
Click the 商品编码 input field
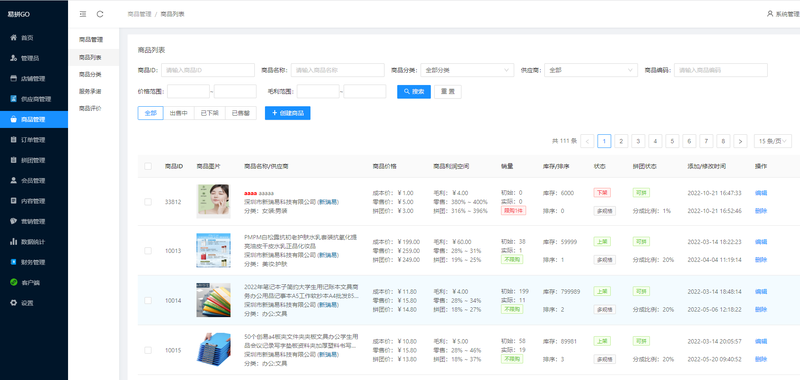(x=721, y=70)
